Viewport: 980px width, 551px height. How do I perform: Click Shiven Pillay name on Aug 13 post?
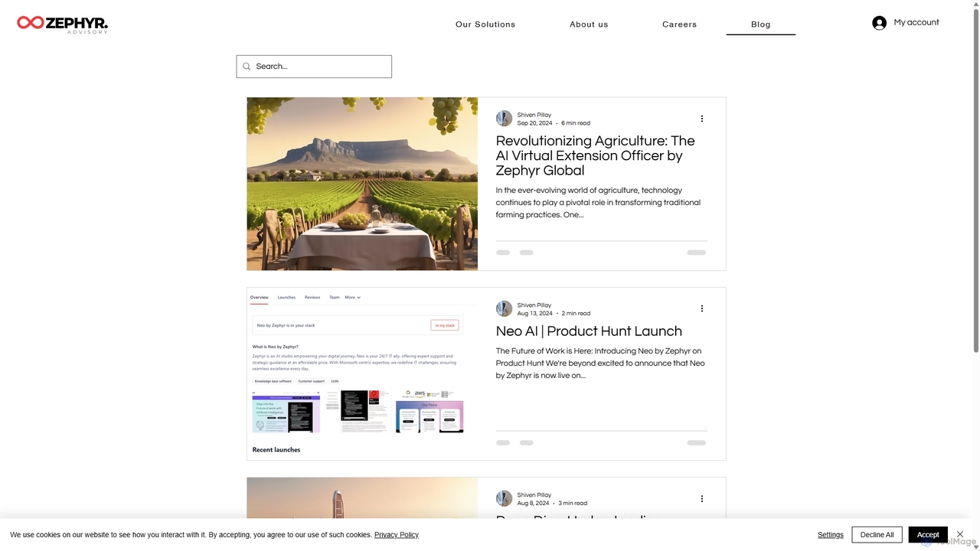534,305
